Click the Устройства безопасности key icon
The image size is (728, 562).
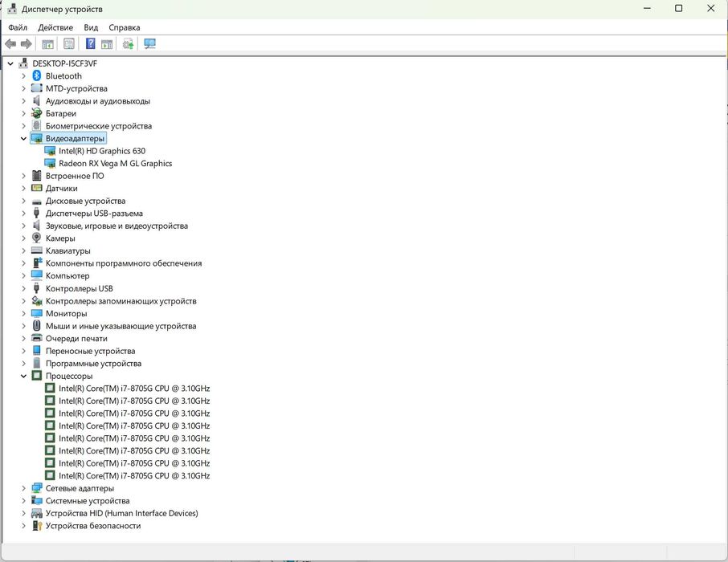(37, 526)
